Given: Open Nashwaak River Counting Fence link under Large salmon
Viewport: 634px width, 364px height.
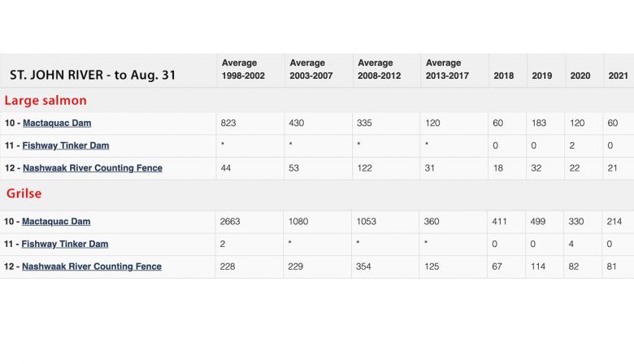Looking at the screenshot, I should (x=92, y=168).
